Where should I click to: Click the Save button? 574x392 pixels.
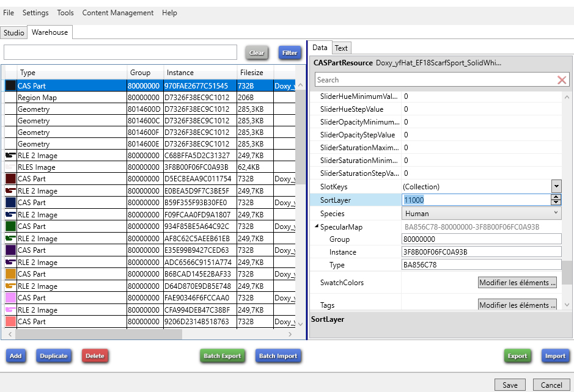510,385
